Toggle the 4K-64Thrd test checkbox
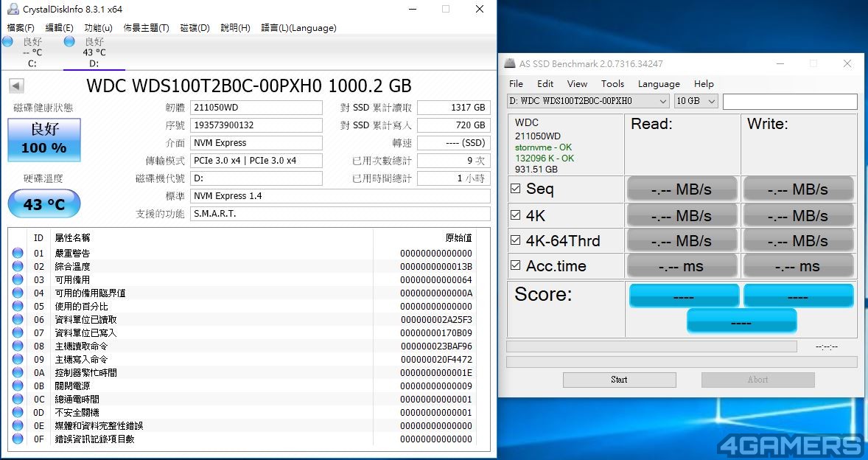The height and width of the screenshot is (460, 868). [x=515, y=240]
